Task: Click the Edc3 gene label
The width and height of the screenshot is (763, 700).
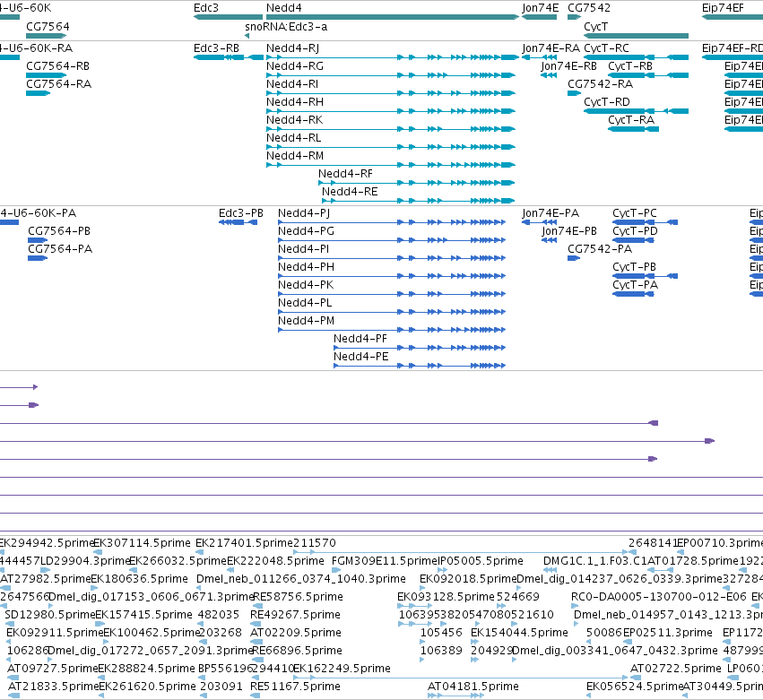Action: [206, 8]
